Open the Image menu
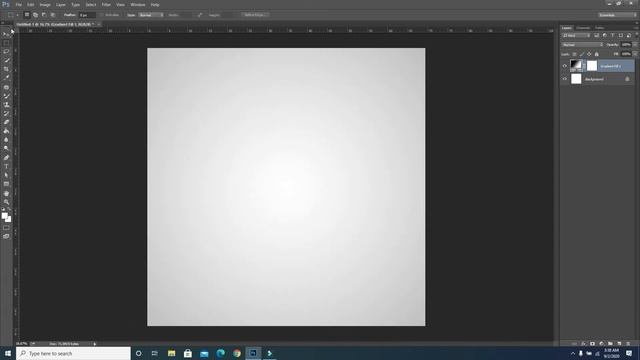Image resolution: width=640 pixels, height=360 pixels. [x=45, y=5]
